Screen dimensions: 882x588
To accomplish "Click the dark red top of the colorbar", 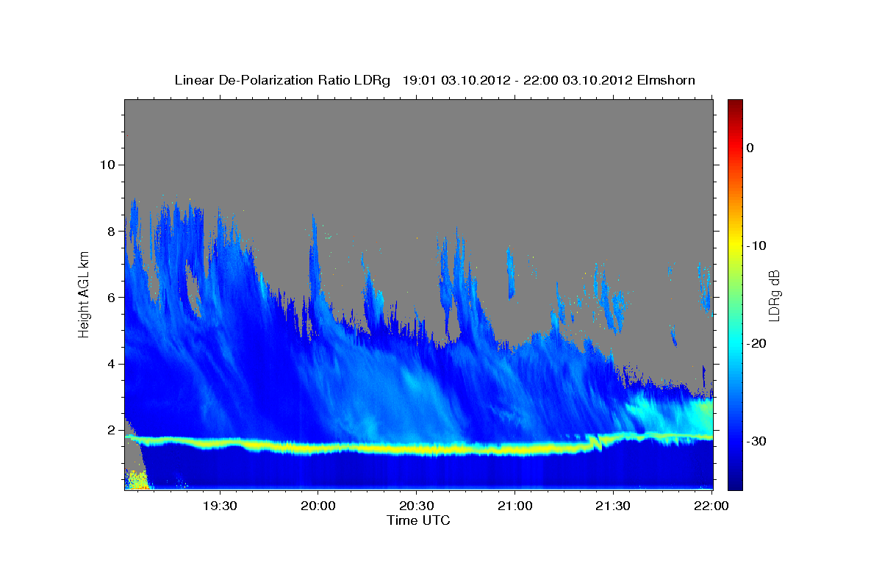I will (x=735, y=104).
